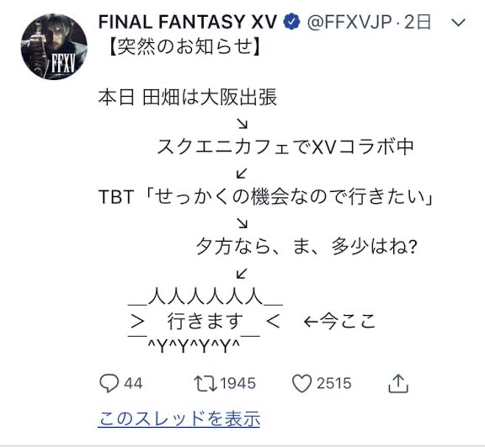Image resolution: width=485 pixels, height=448 pixels.
Task: View the 44 replies count
Action: (133, 383)
